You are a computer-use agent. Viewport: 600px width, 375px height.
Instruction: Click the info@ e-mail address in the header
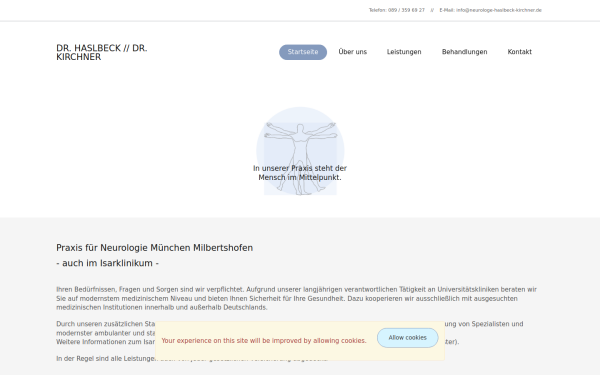tap(499, 10)
